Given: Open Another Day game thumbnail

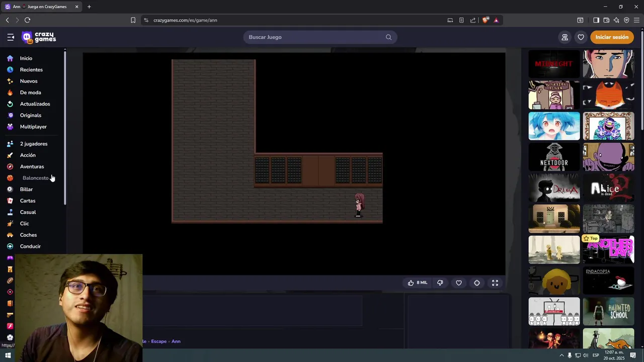Looking at the screenshot, I should 608,249.
